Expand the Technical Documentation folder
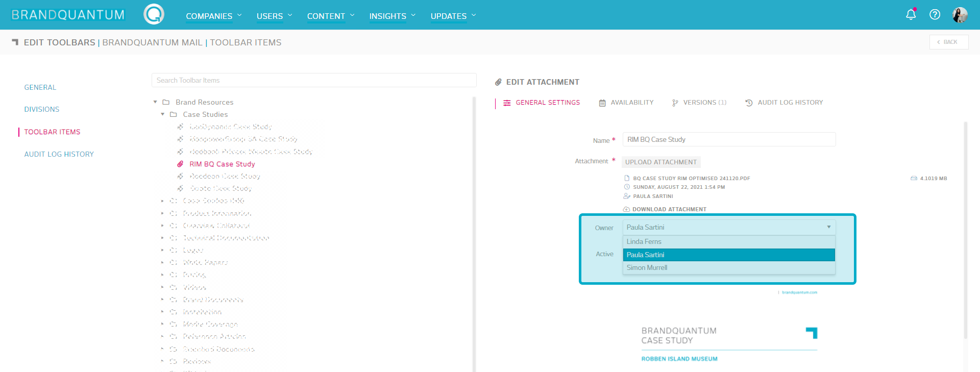The image size is (980, 372). pos(163,238)
